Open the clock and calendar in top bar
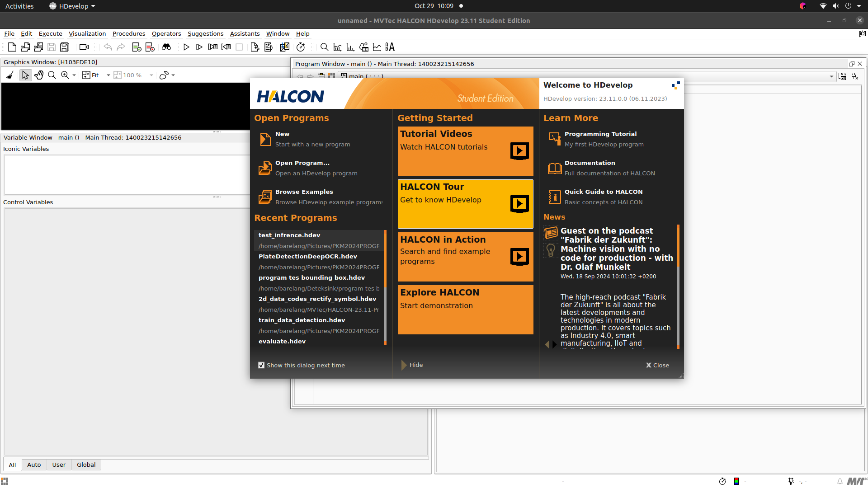The width and height of the screenshot is (868, 488). pyautogui.click(x=434, y=6)
